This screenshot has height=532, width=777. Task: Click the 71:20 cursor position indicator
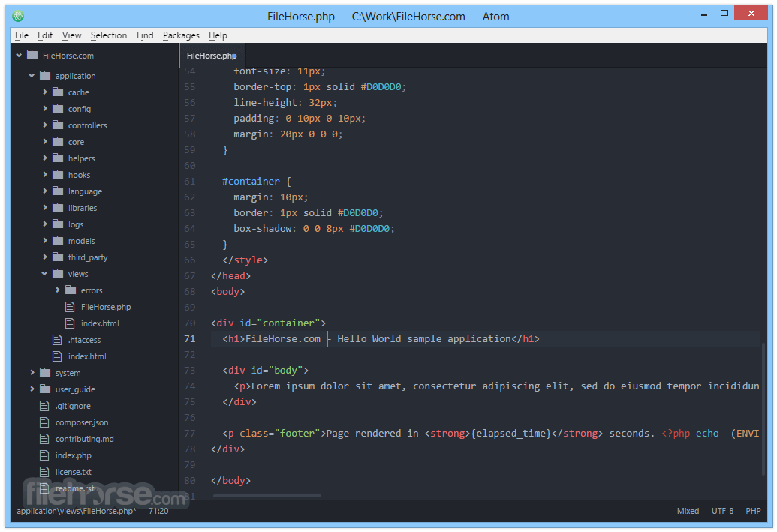158,511
